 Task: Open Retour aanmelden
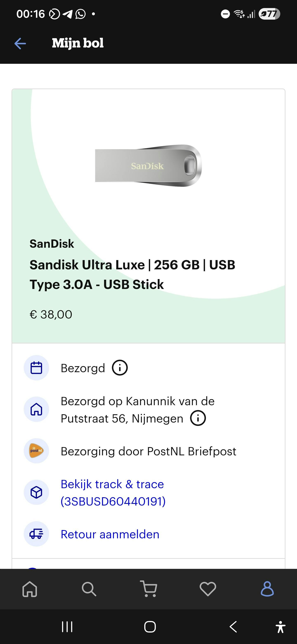110,534
